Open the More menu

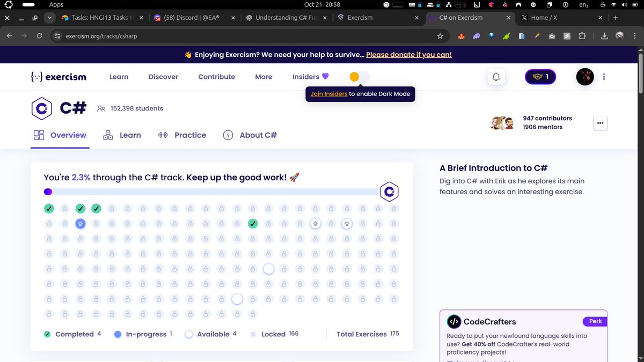click(x=264, y=77)
